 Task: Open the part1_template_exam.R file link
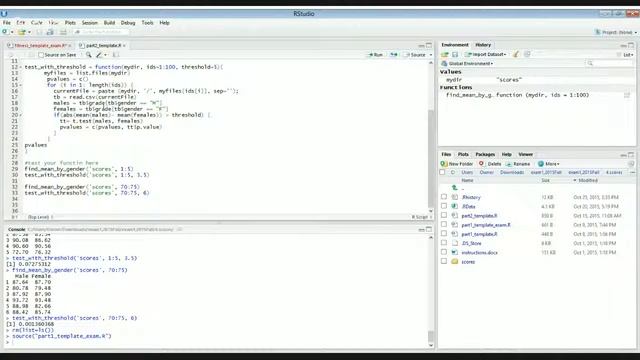pos(486,225)
